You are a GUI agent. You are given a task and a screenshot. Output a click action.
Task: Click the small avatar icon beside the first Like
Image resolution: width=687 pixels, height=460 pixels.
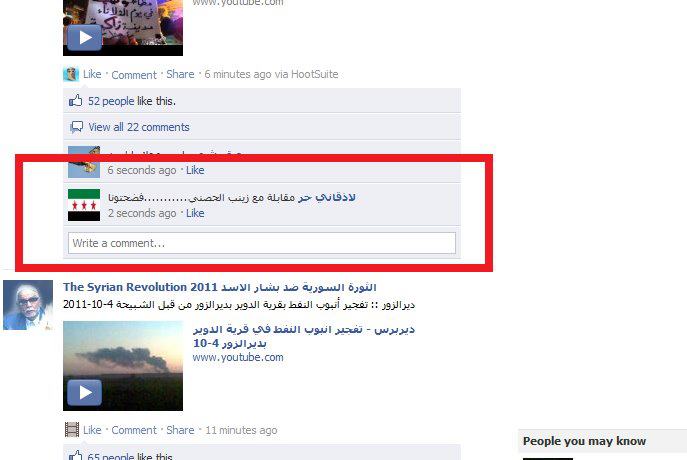71,74
